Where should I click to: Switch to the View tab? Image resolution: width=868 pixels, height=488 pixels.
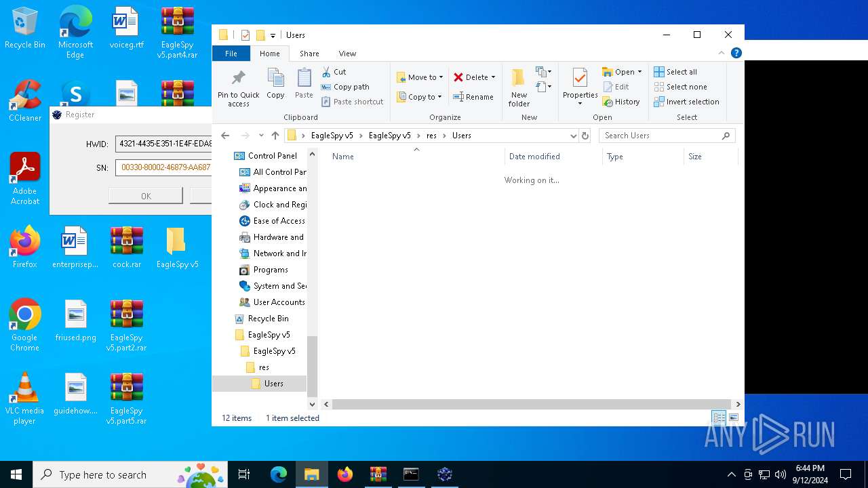tap(347, 54)
